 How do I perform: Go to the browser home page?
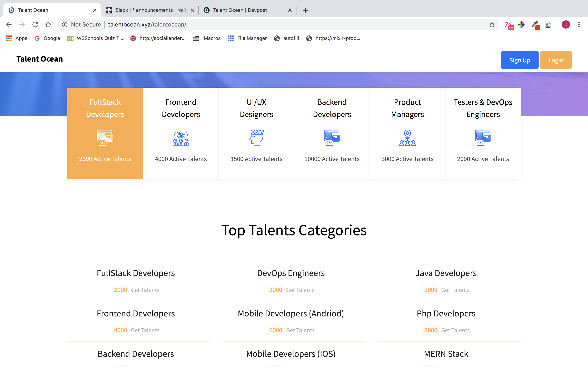pyautogui.click(x=48, y=24)
